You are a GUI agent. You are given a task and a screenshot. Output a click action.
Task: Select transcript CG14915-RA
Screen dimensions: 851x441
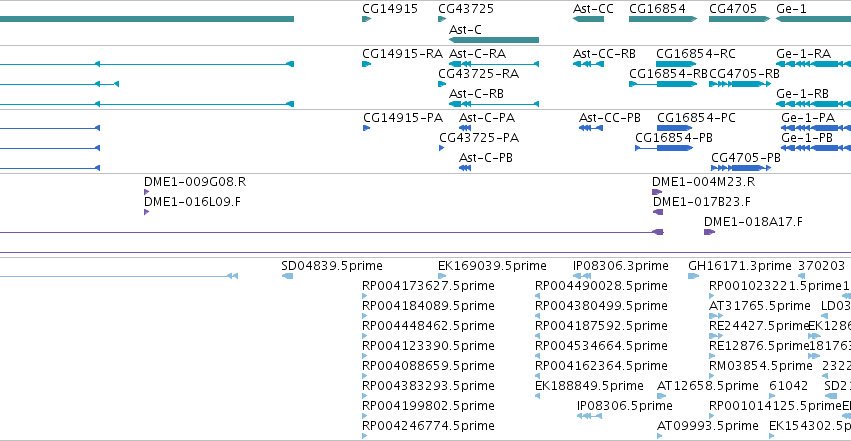[x=366, y=64]
